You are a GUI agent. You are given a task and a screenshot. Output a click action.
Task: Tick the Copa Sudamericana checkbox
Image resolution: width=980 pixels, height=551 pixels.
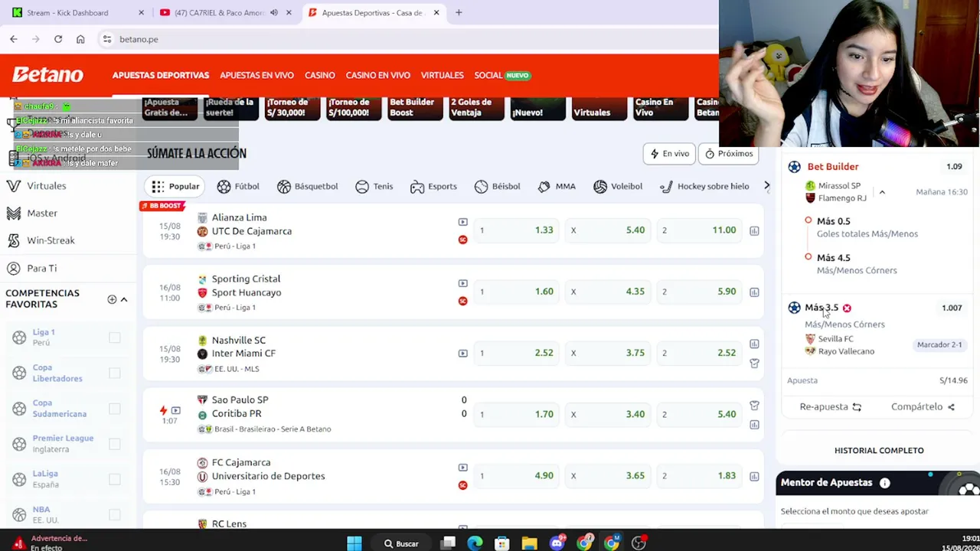pos(114,408)
